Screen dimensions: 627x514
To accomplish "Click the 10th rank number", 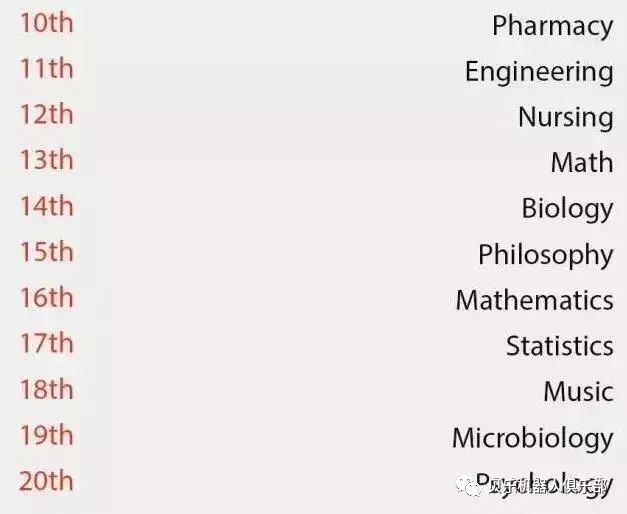I will point(47,23).
